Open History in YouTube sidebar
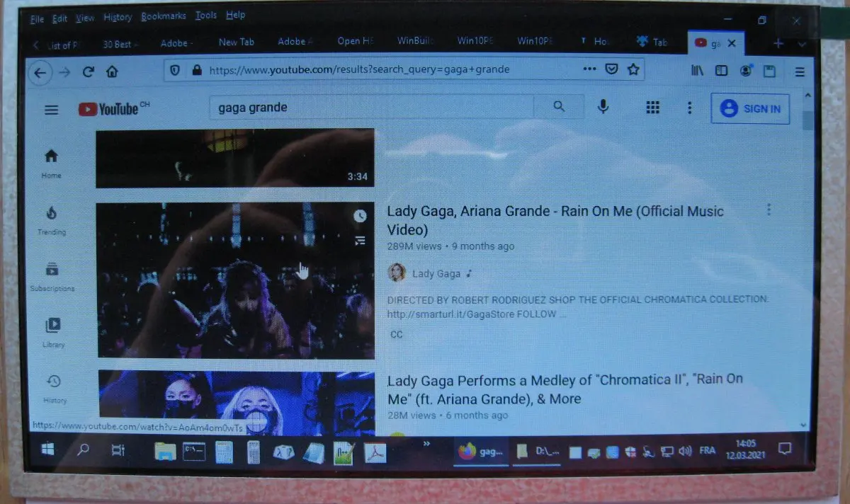 coord(55,389)
